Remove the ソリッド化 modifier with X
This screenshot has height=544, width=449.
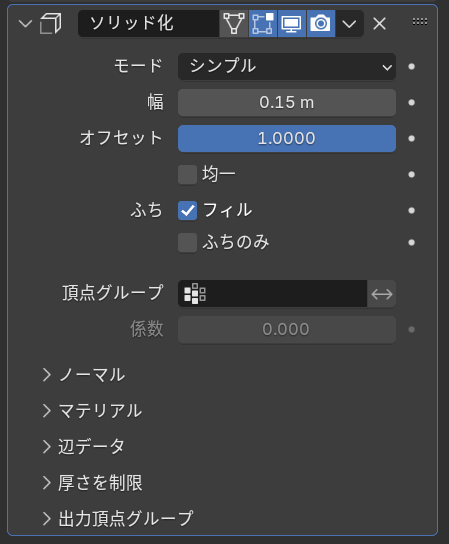[x=379, y=24]
